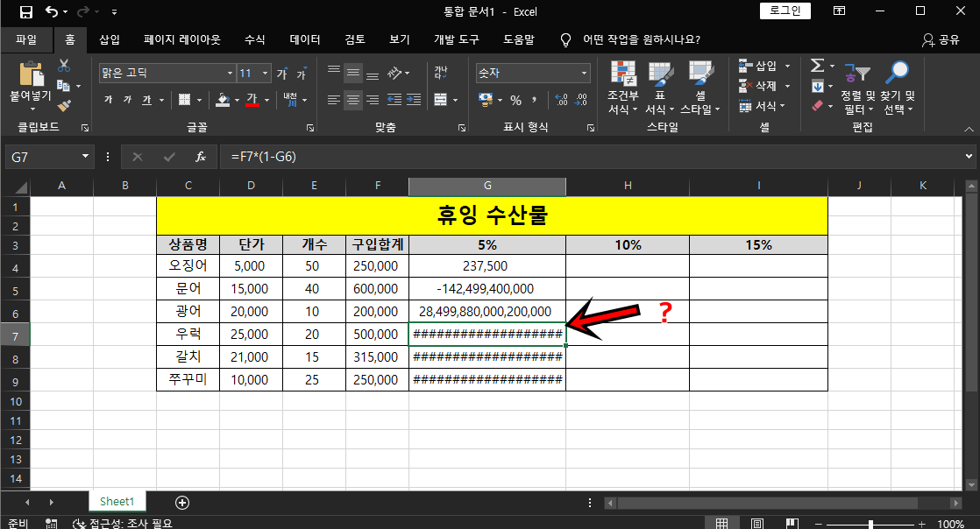Click the Save icon in the title bar

click(26, 12)
